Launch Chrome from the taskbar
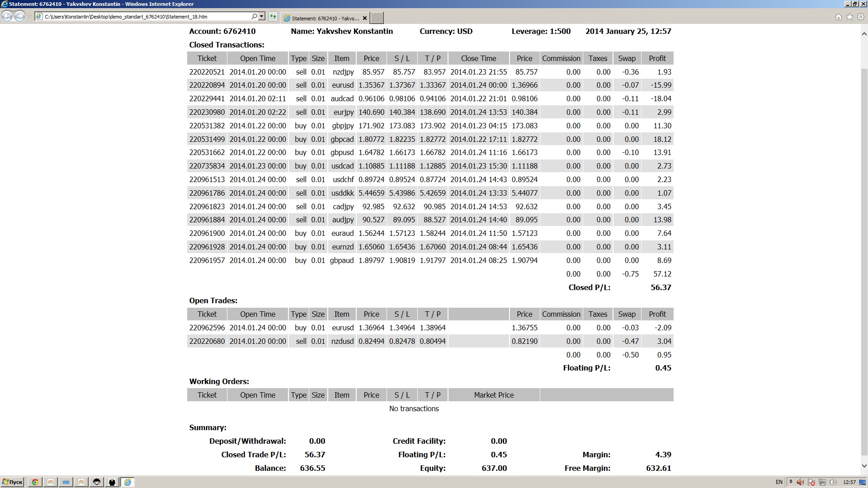The image size is (868, 488). 35,482
